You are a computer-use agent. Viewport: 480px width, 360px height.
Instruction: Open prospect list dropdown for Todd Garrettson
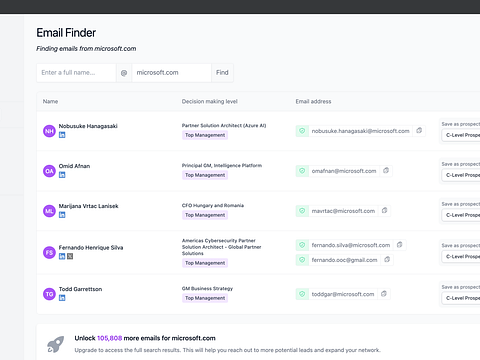click(x=461, y=298)
